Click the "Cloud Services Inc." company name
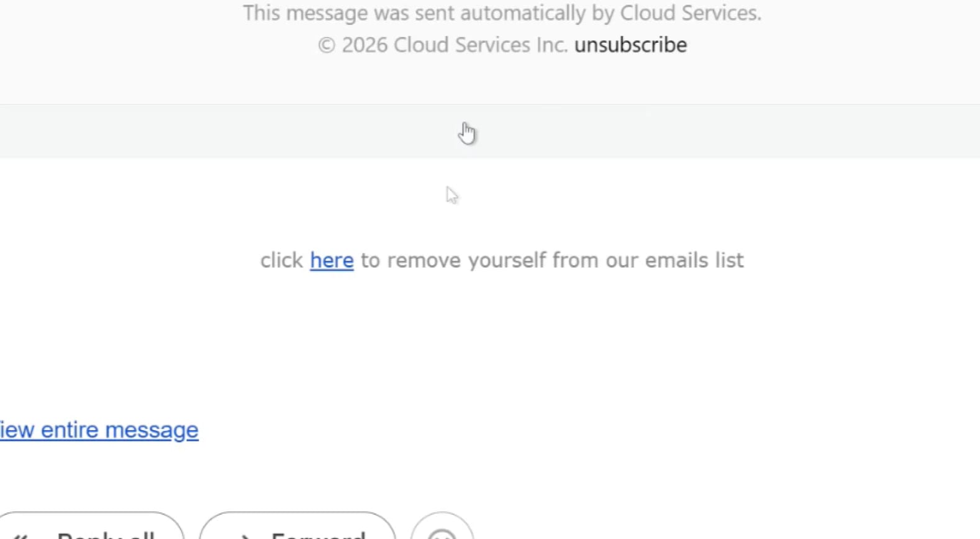This screenshot has width=980, height=539. [x=481, y=45]
